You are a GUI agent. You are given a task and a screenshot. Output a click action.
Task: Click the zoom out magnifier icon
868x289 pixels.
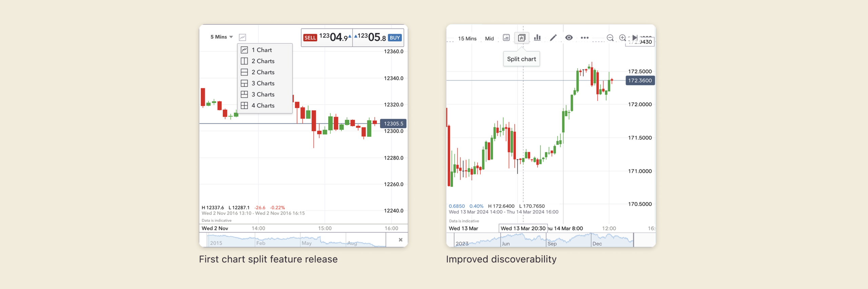[x=610, y=38]
